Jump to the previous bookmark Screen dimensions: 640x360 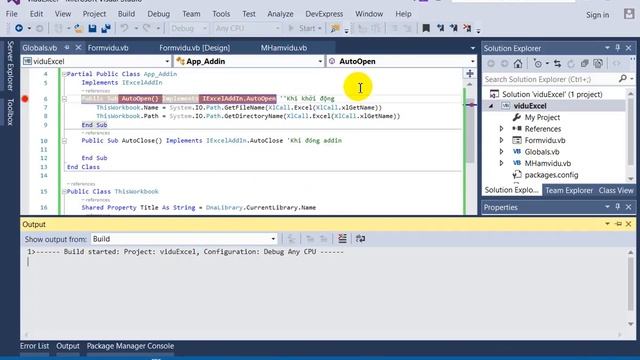pyautogui.click(x=440, y=28)
